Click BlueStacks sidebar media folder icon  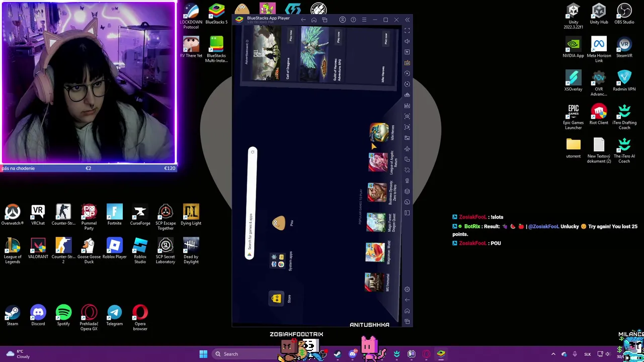point(407,138)
